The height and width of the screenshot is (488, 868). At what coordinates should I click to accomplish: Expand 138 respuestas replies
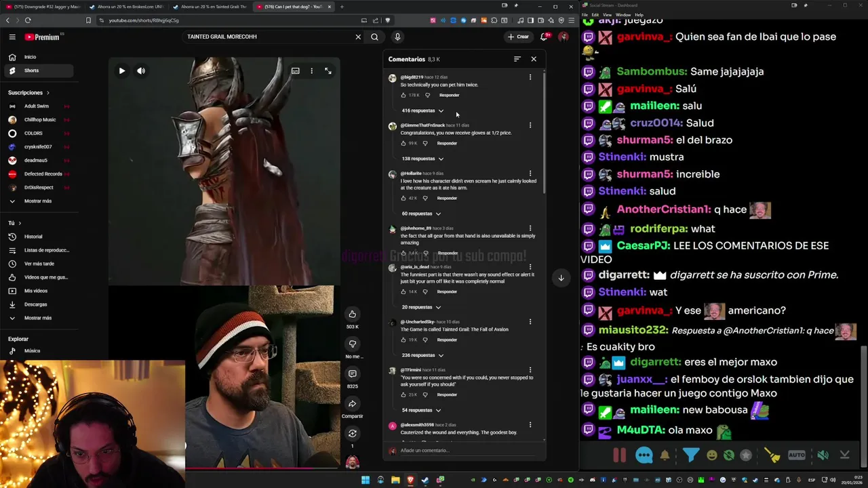coord(422,159)
